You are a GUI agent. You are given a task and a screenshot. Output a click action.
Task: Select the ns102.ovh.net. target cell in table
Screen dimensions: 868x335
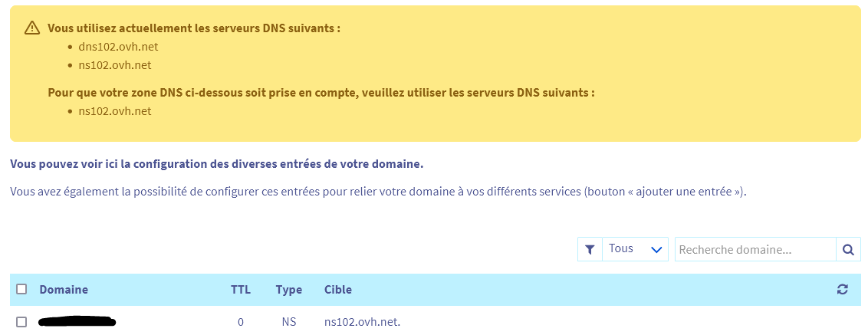click(363, 322)
